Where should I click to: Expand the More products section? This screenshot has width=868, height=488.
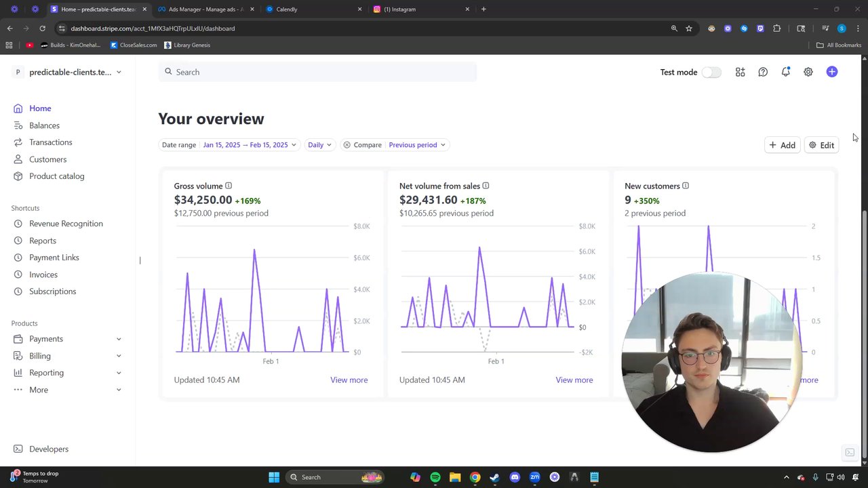pyautogui.click(x=66, y=390)
